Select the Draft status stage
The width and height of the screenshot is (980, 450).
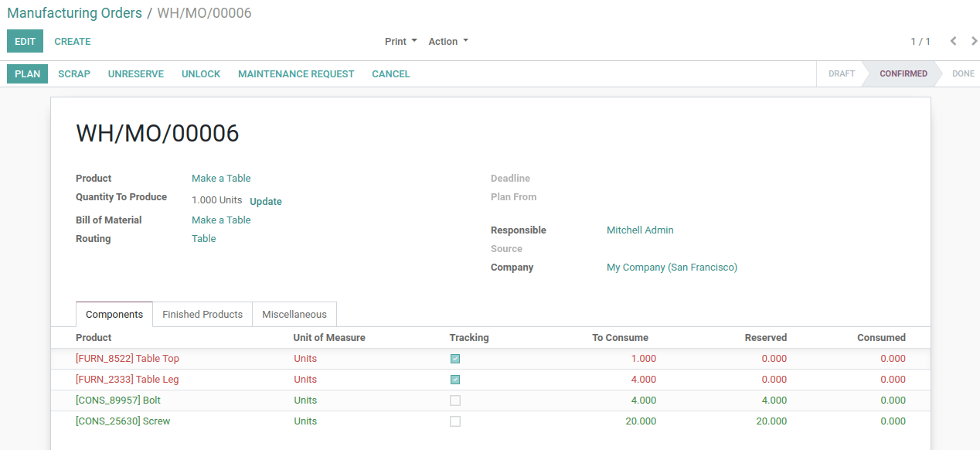pyautogui.click(x=841, y=73)
